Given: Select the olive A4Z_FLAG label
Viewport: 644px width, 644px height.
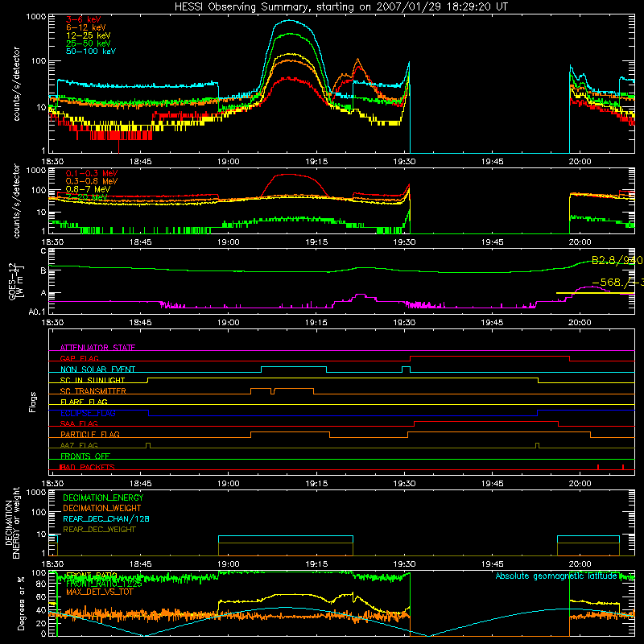Looking at the screenshot, I should 79,445.
